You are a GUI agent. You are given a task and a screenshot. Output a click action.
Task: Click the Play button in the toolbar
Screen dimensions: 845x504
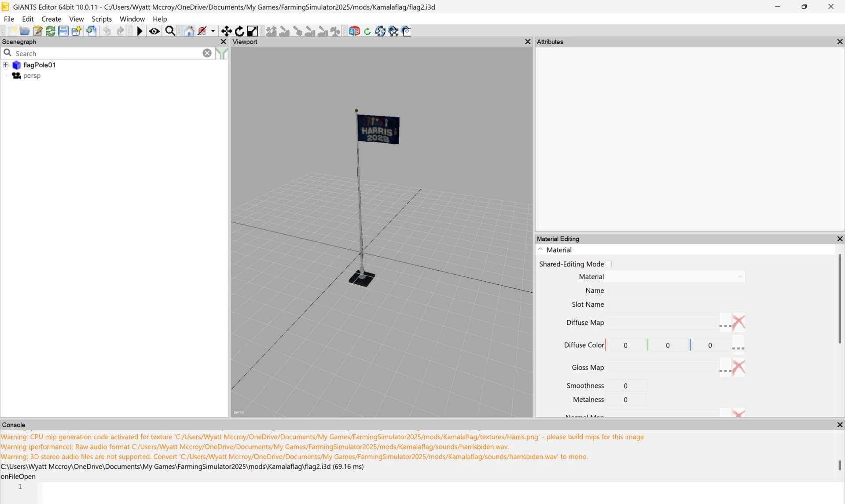(140, 31)
